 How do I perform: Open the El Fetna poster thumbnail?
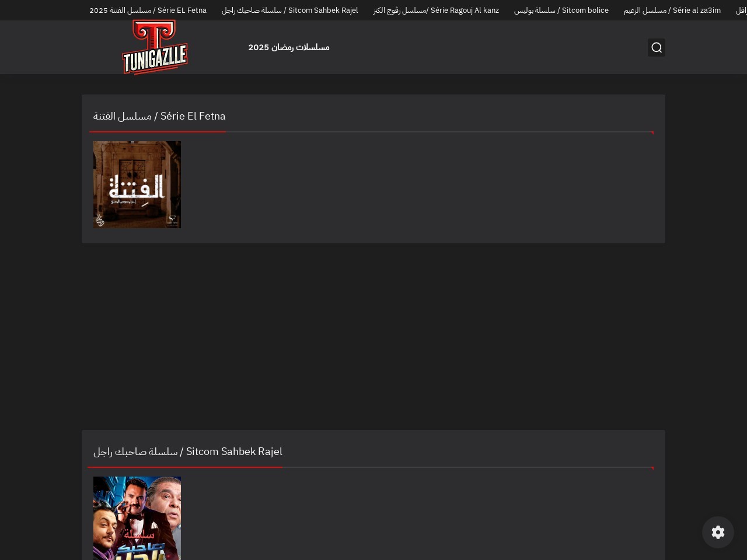coord(137,184)
